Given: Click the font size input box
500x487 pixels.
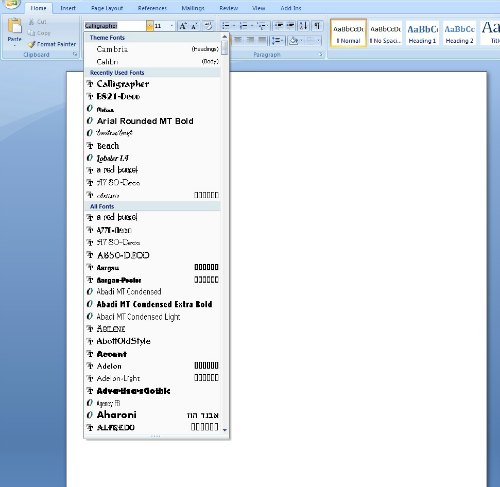Looking at the screenshot, I should (x=161, y=26).
